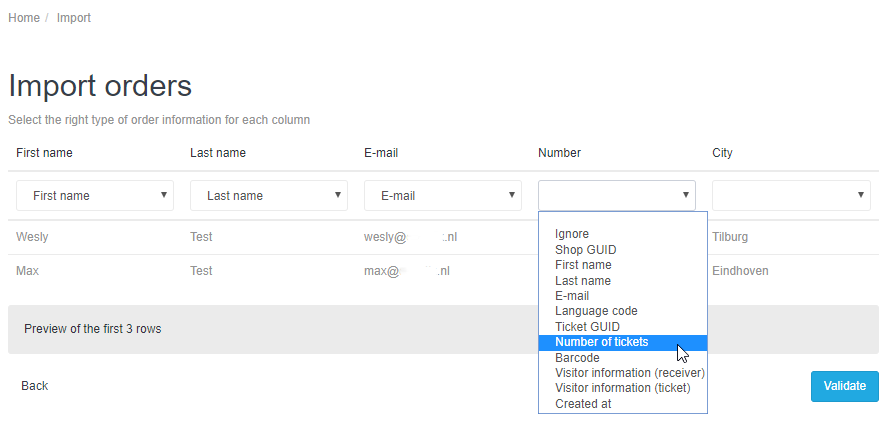
Task: Open the Last name column type dropdown
Action: (x=269, y=196)
